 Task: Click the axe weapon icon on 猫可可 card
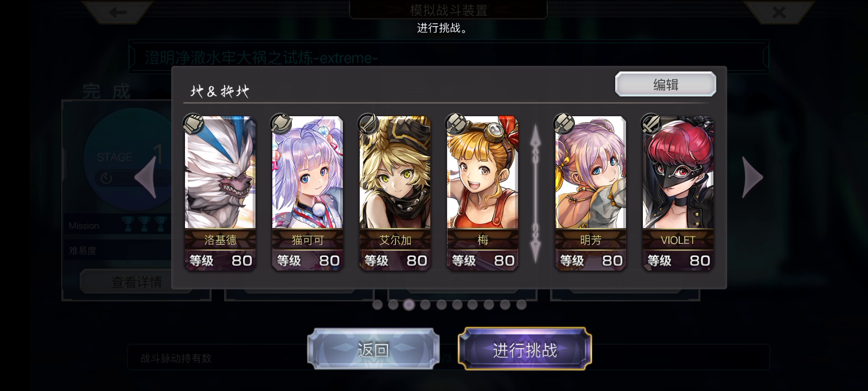(280, 124)
